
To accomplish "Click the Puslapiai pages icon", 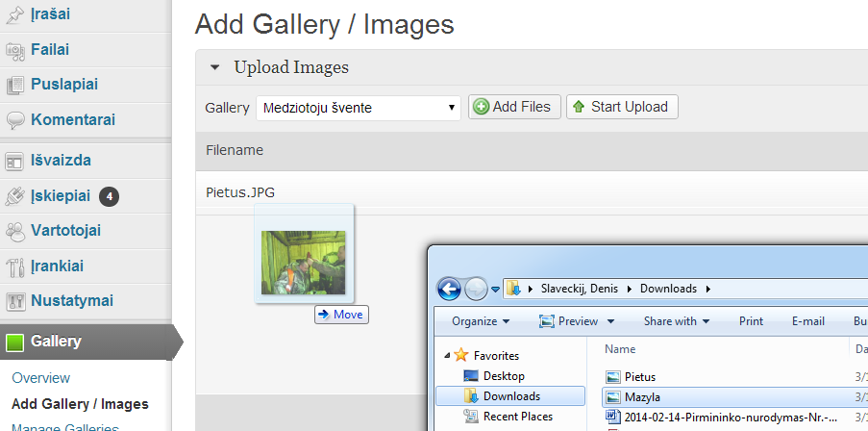I will tap(15, 85).
